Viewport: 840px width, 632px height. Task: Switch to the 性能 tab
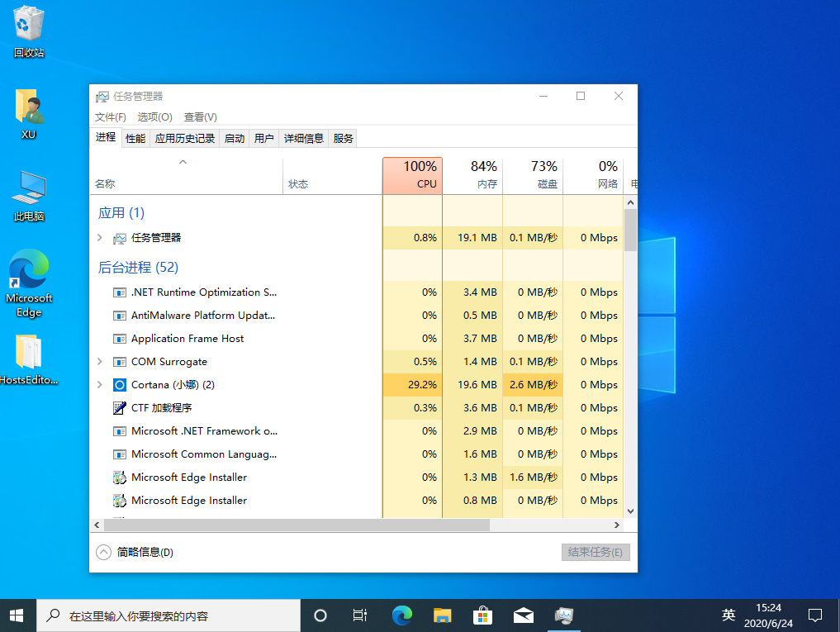click(x=135, y=138)
